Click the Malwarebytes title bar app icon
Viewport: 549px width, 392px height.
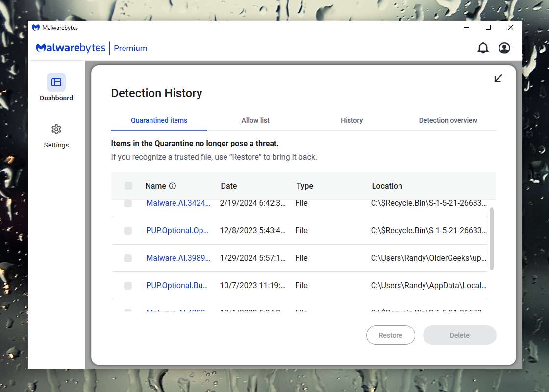coord(36,27)
